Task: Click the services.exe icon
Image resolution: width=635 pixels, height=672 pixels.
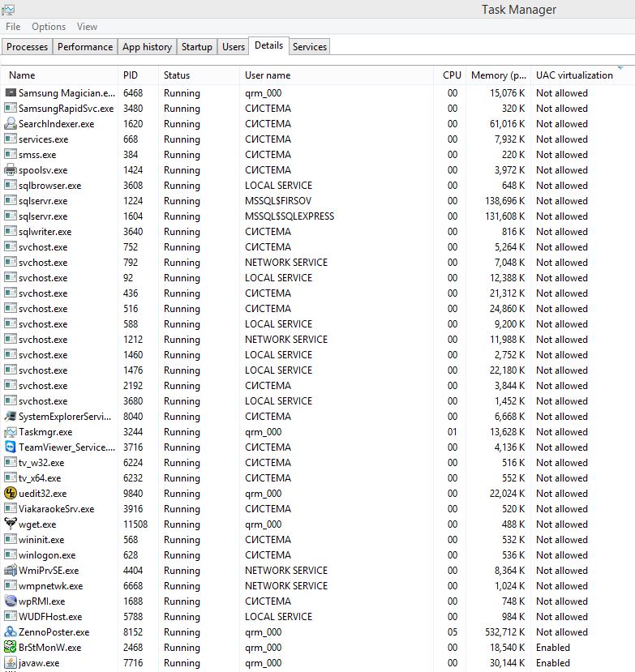Action: pos(11,139)
